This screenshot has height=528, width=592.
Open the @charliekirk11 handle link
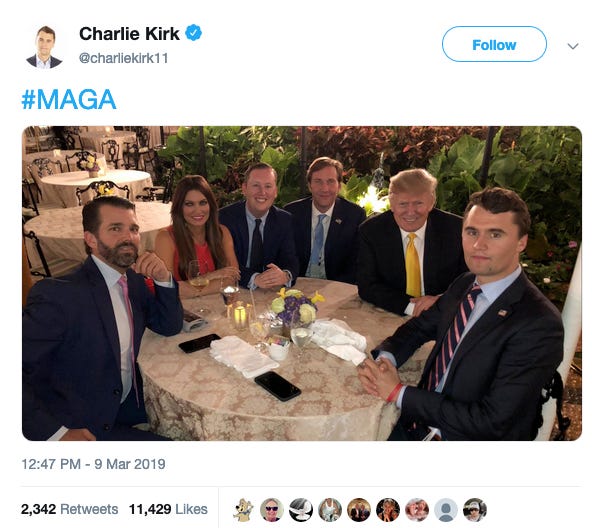tap(123, 58)
